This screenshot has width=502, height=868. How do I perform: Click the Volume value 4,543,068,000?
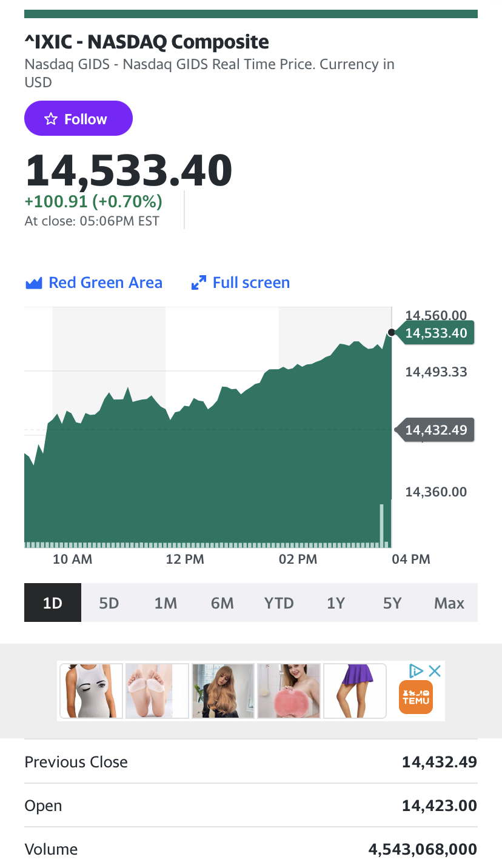[x=423, y=849]
